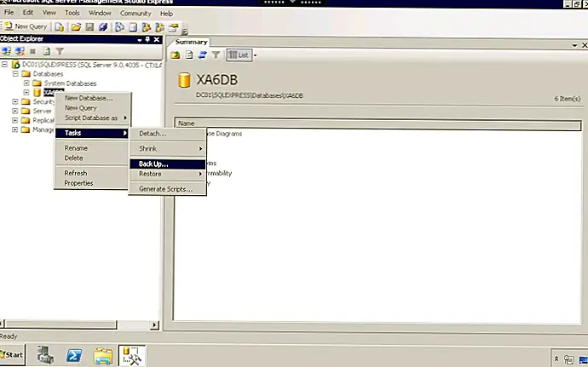Open the Edit menu
Image resolution: width=588 pixels, height=367 pixels.
pos(28,13)
